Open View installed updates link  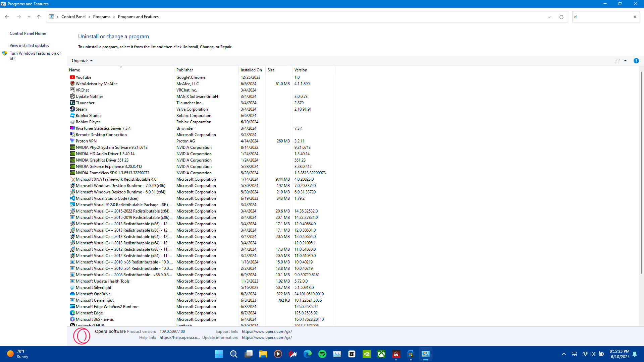[29, 46]
